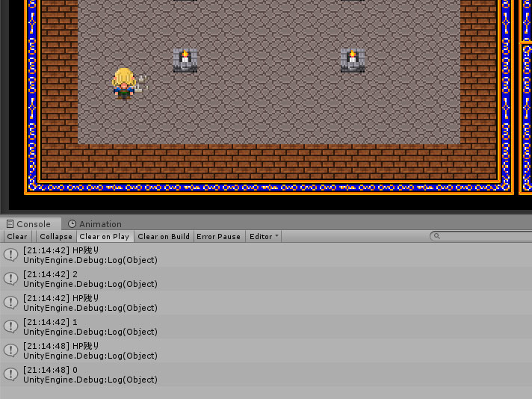Screen dimensions: 532x399
Task: Select the 21:14:48 HP残り log entry
Action: coord(266,350)
